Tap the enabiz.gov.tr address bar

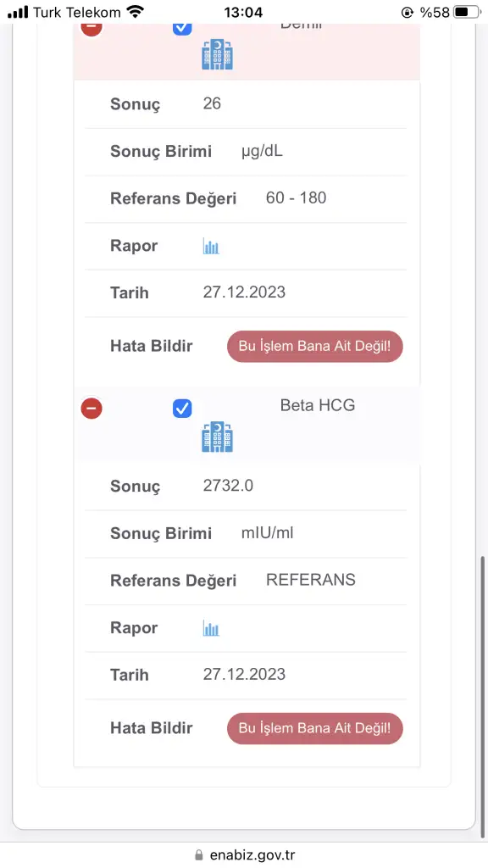[x=244, y=855]
